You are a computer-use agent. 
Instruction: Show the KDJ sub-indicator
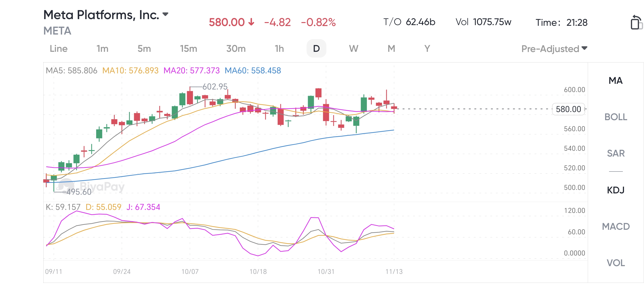615,190
